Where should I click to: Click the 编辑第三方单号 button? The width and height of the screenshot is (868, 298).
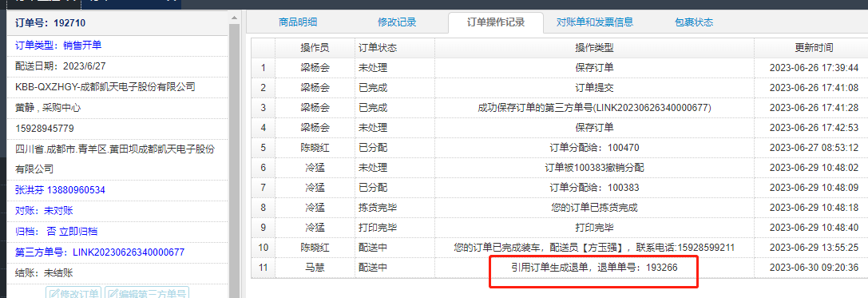[147, 292]
